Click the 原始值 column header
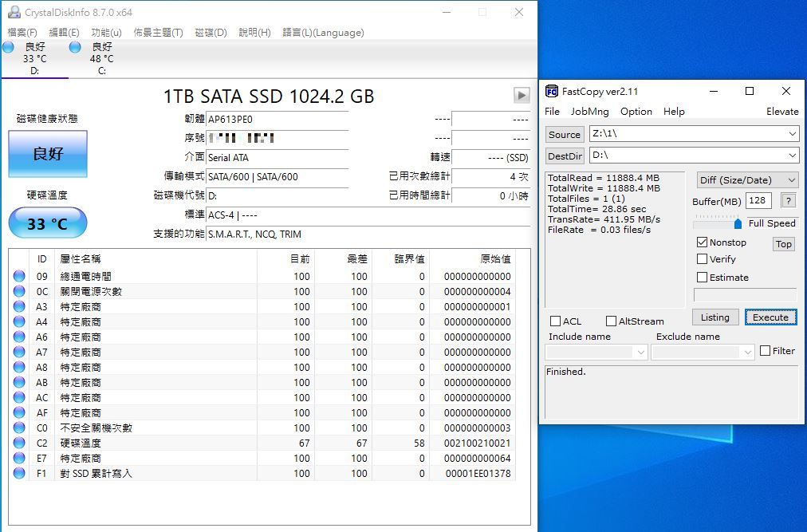Image resolution: width=807 pixels, height=532 pixels. click(x=472, y=258)
